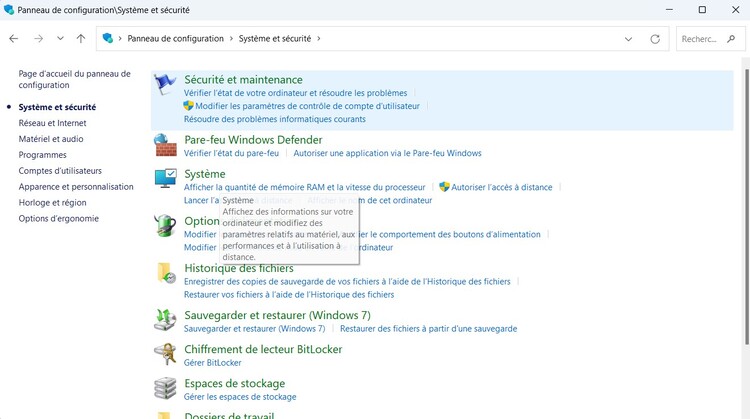Click the Sécurité et maintenance flag icon

[165, 85]
